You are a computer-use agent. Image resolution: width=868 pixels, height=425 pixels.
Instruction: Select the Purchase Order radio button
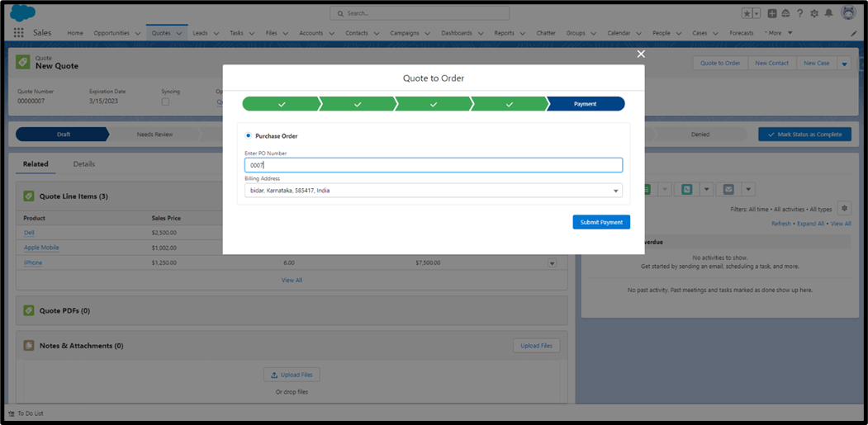point(249,135)
